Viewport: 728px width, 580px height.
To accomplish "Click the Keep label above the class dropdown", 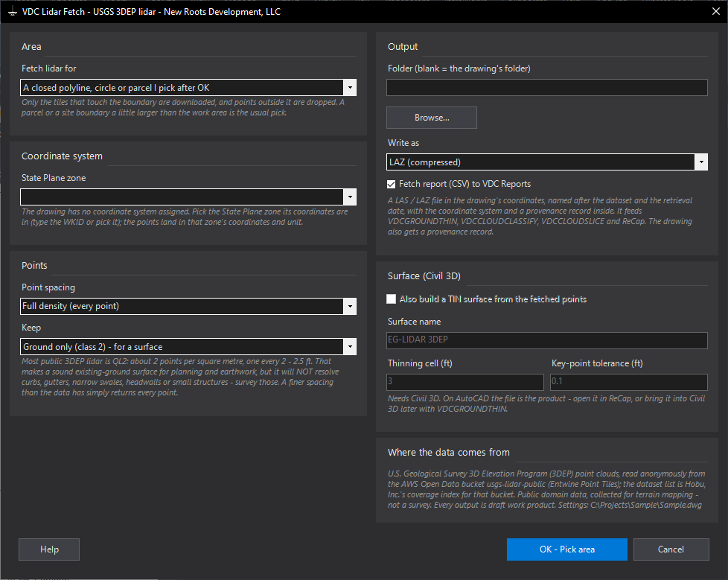I will point(31,328).
